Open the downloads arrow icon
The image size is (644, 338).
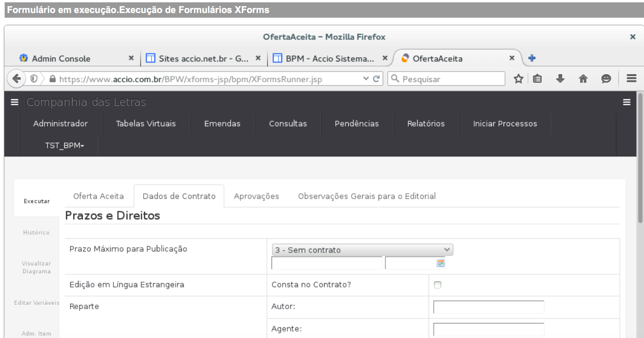pos(560,79)
